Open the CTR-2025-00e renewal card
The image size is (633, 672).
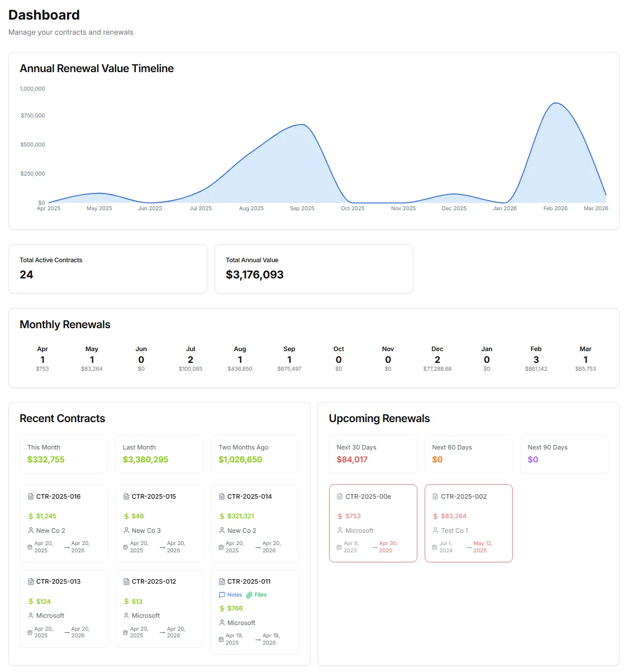coord(373,523)
